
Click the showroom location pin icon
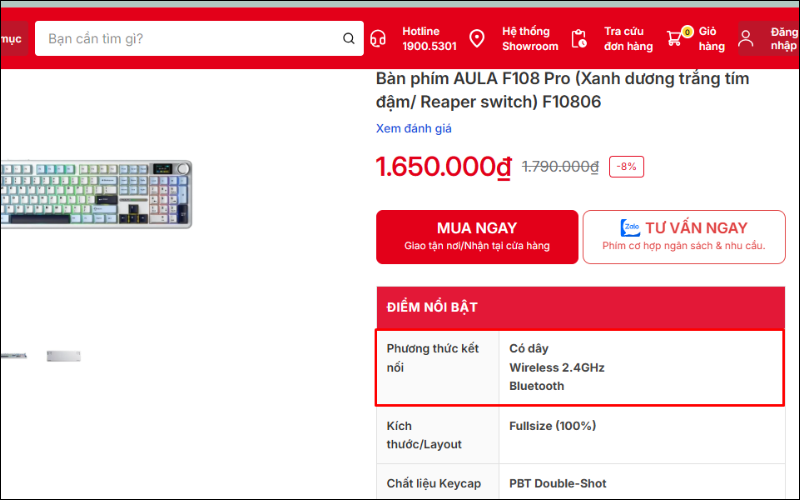[x=477, y=38]
